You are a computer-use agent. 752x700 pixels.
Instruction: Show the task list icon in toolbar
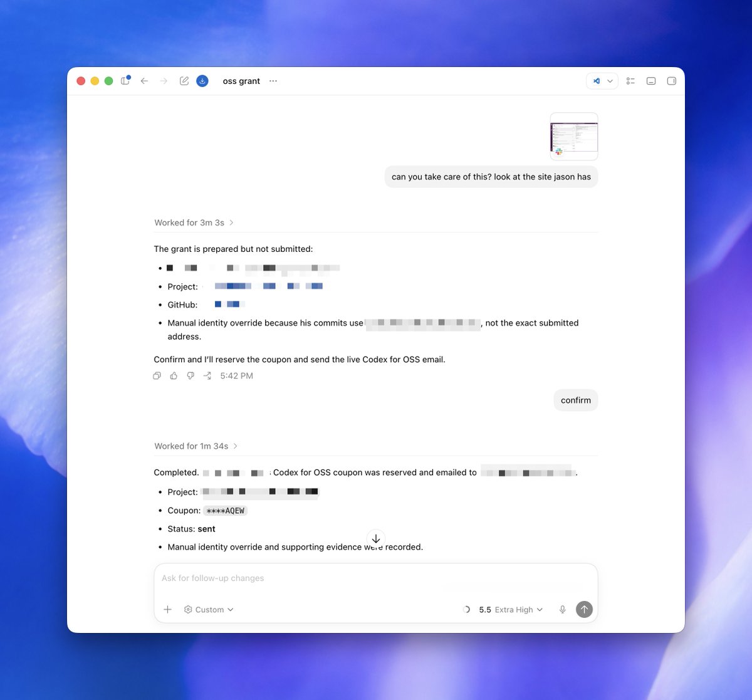tap(630, 81)
